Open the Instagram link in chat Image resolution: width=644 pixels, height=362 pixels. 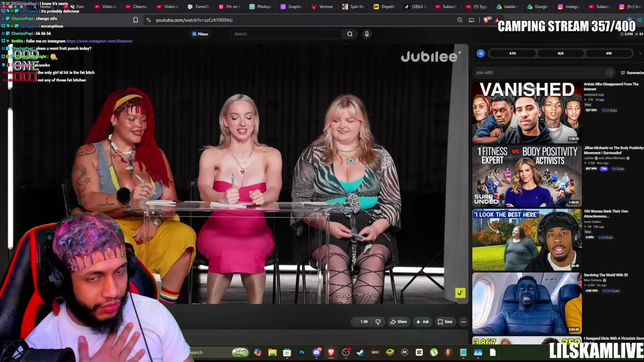[x=100, y=41]
